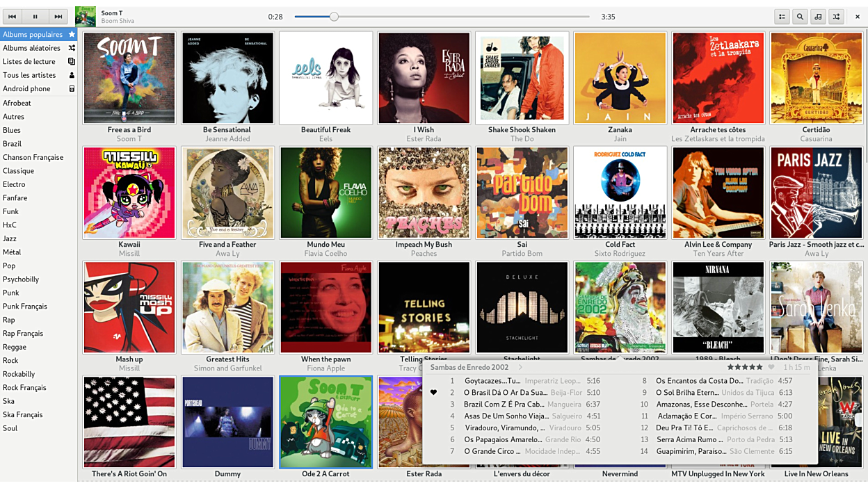Open Listes de lecture in the sidebar
The width and height of the screenshot is (868, 488).
tap(29, 61)
